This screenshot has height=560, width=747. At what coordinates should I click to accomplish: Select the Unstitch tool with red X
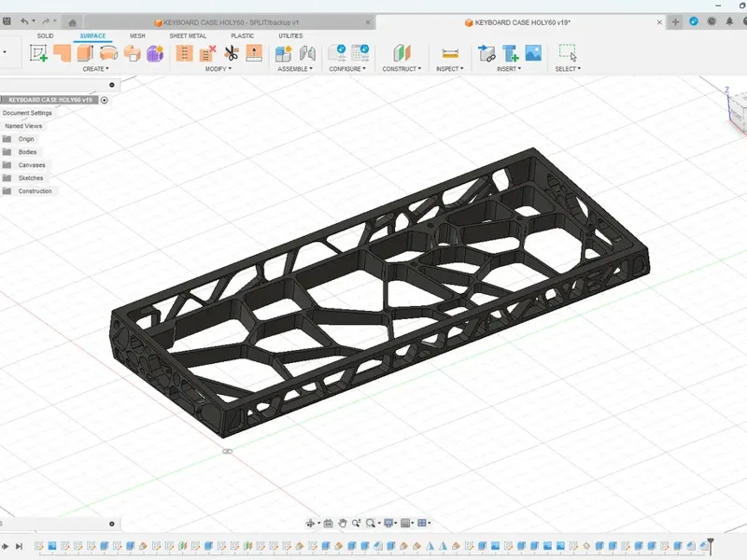(207, 53)
